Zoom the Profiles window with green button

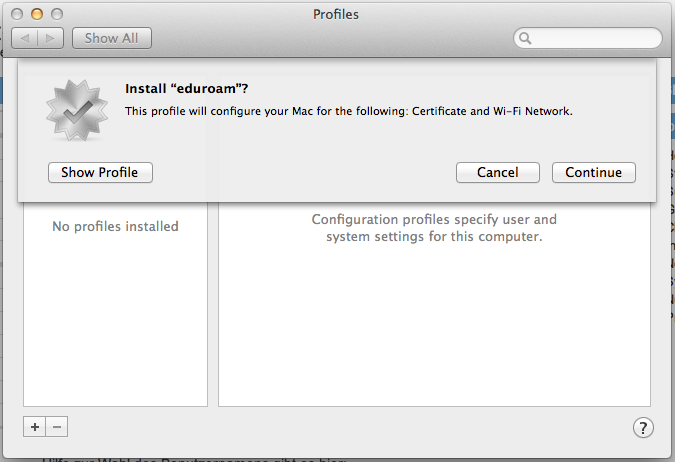(x=56, y=14)
